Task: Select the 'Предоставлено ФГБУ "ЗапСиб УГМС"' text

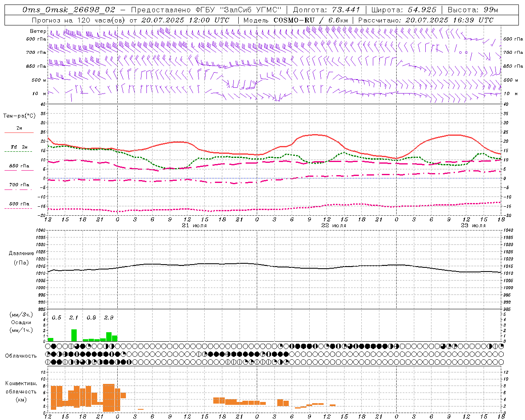Action: (206, 10)
